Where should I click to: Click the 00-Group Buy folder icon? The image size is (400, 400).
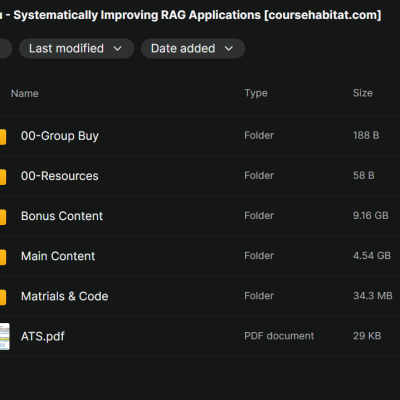point(3,137)
